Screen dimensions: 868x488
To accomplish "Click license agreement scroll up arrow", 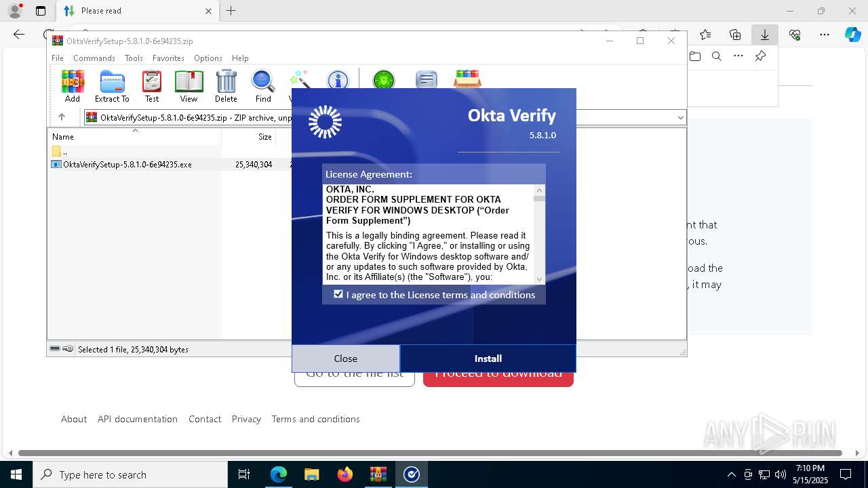I will (539, 190).
